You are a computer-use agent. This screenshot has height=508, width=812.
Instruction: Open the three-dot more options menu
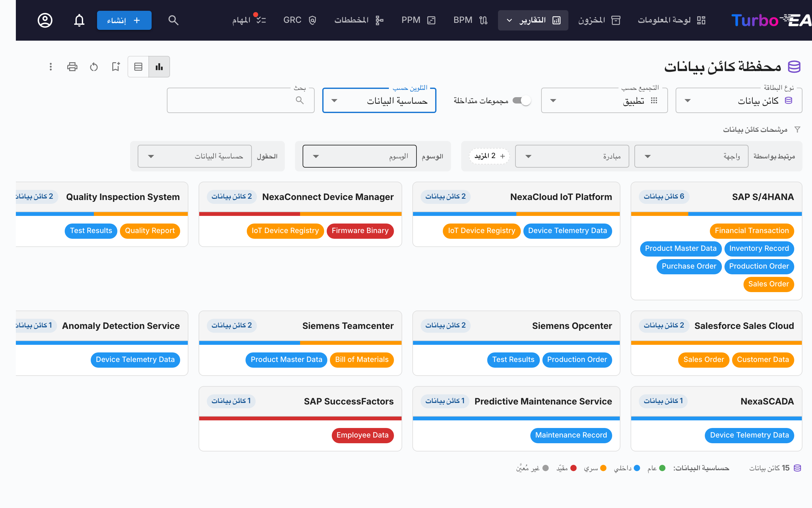51,67
